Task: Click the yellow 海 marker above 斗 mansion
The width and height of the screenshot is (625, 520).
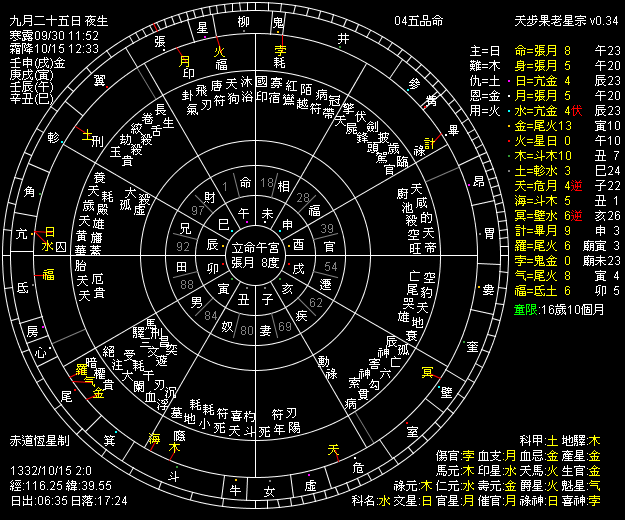Action: [154, 438]
